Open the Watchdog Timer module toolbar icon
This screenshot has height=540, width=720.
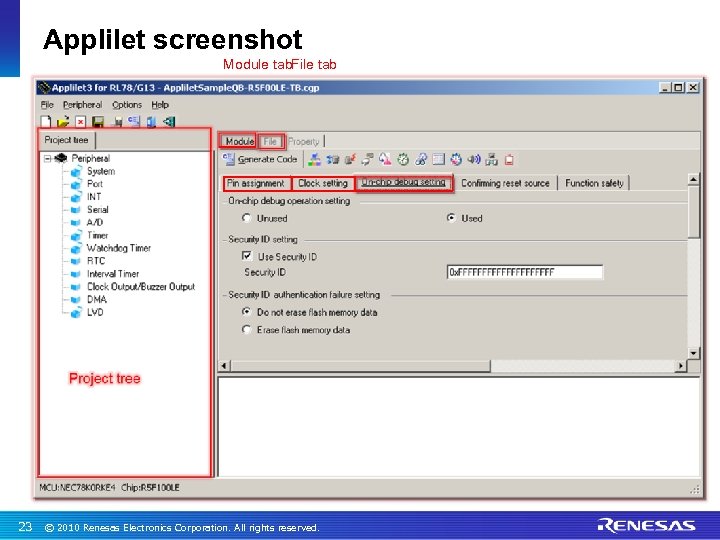tap(421, 159)
